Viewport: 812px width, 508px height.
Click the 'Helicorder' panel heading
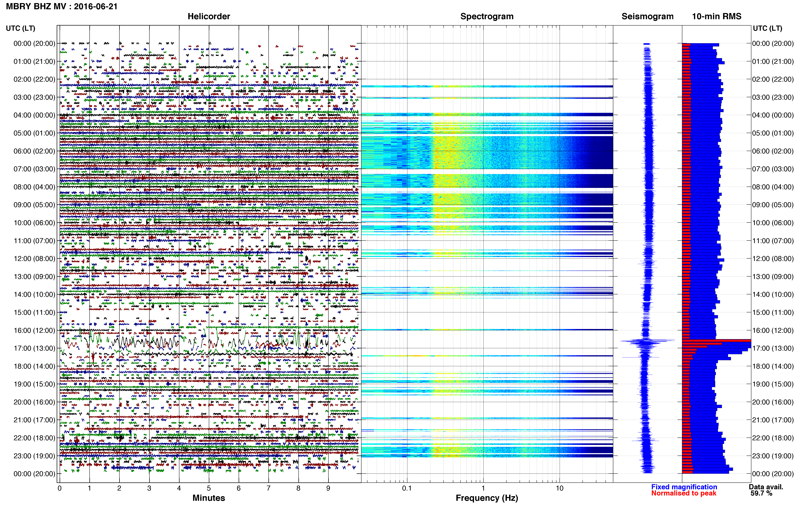click(x=209, y=16)
